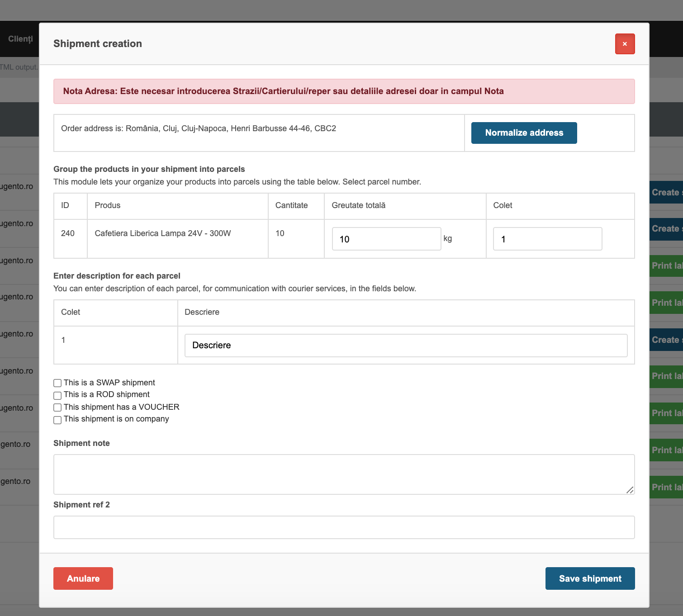
Task: Focus the Descriere description input for parcel 1
Action: click(x=406, y=346)
